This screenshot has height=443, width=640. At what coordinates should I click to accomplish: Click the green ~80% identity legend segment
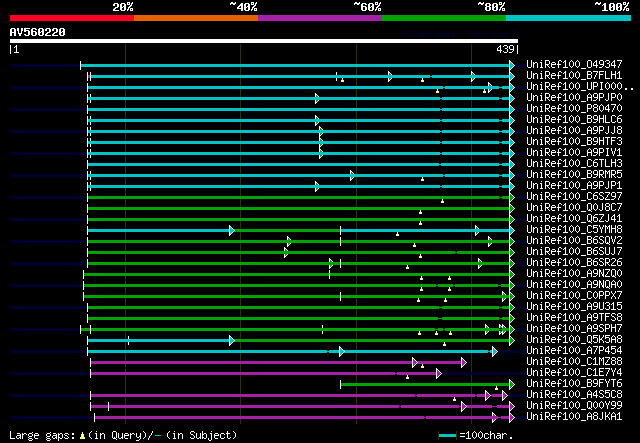(x=443, y=18)
